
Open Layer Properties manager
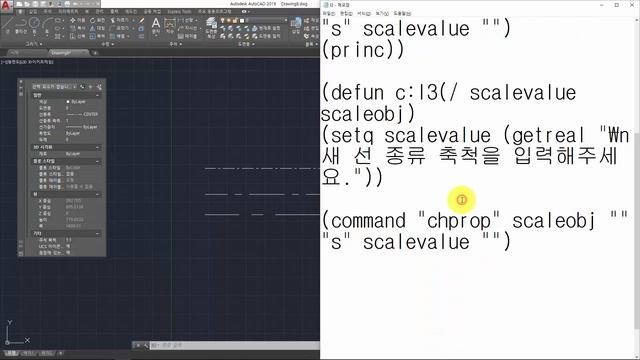click(211, 27)
